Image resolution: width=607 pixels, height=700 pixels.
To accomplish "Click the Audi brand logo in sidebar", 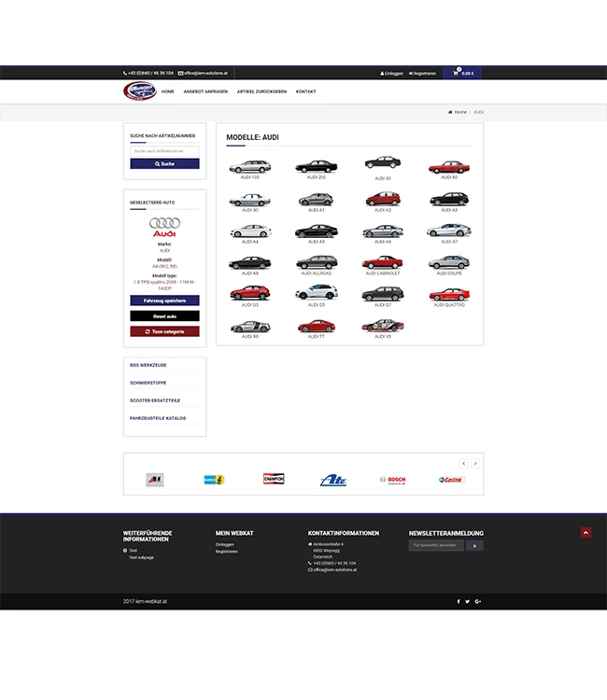I will pyautogui.click(x=164, y=227).
